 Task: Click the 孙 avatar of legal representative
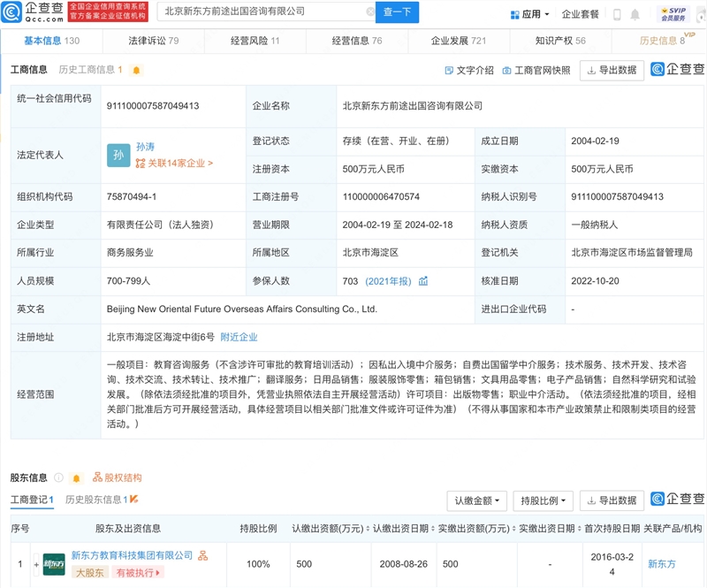pos(118,156)
